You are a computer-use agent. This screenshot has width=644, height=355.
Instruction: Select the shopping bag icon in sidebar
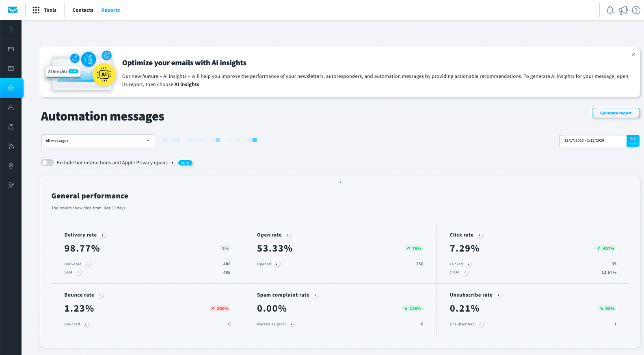(x=11, y=127)
